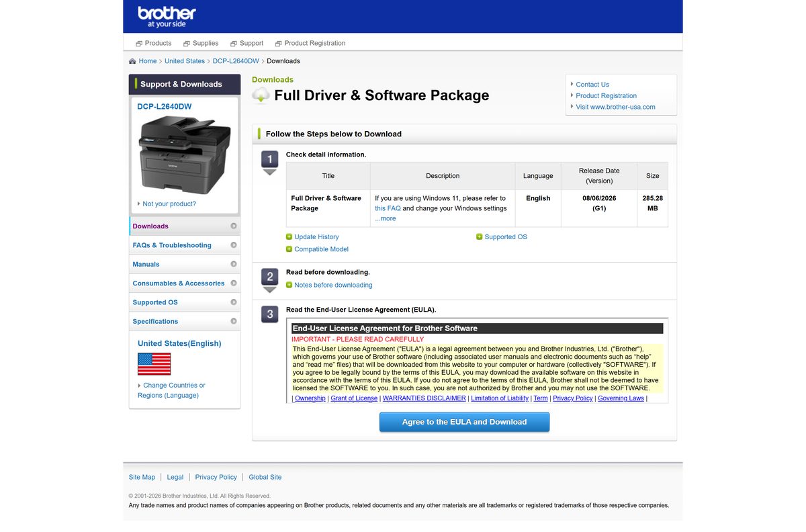Open Site Map footer link
This screenshot has height=532, width=806.
pyautogui.click(x=142, y=477)
